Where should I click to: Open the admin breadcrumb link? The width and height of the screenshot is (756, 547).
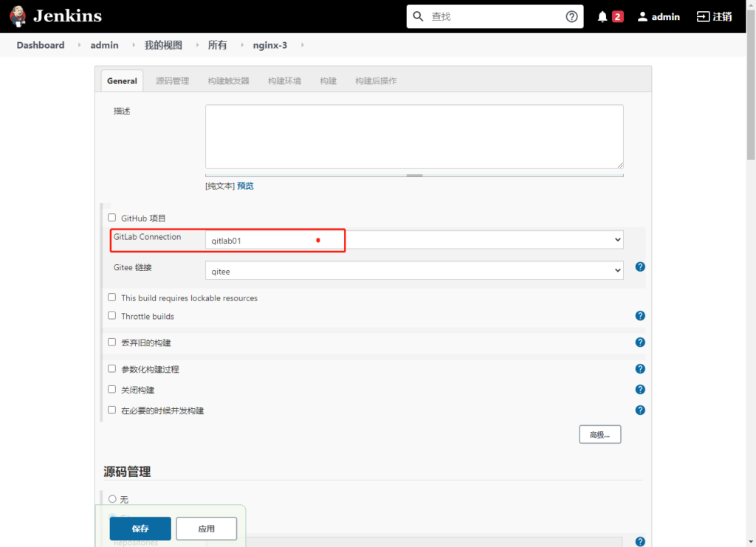(x=105, y=45)
